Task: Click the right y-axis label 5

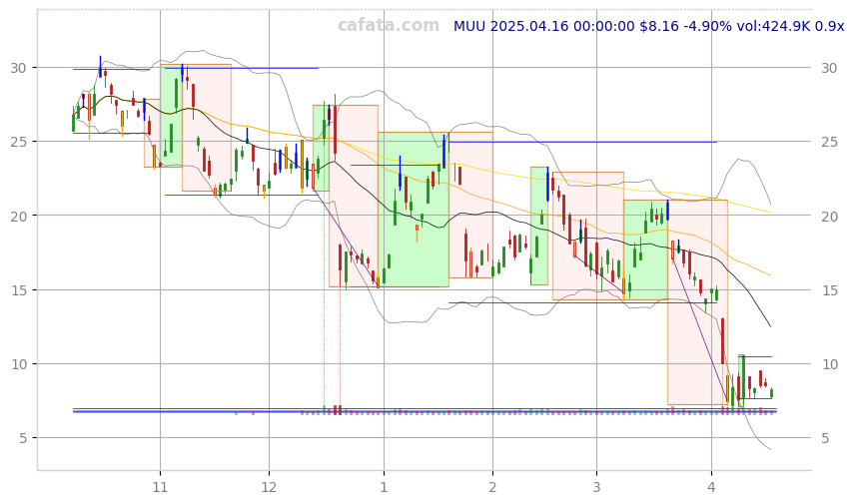Action: click(x=826, y=438)
